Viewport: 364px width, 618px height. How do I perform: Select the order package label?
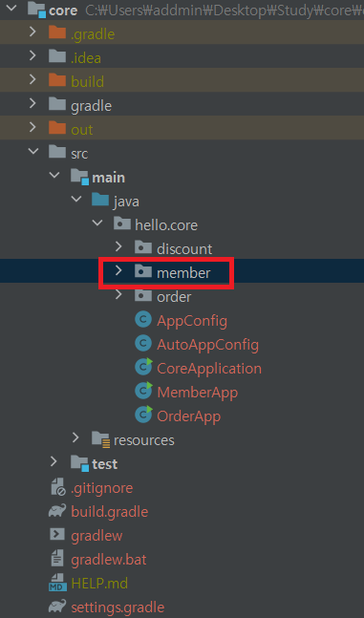coord(174,296)
